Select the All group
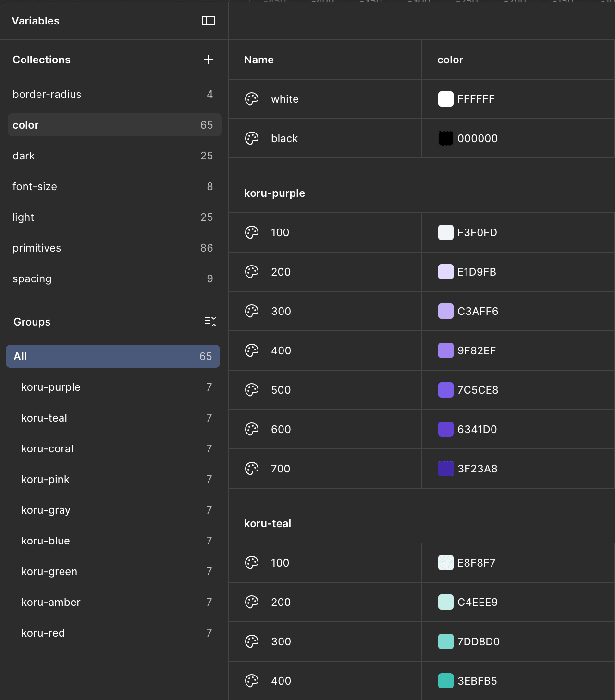Viewport: 615px width, 700px height. [x=113, y=356]
